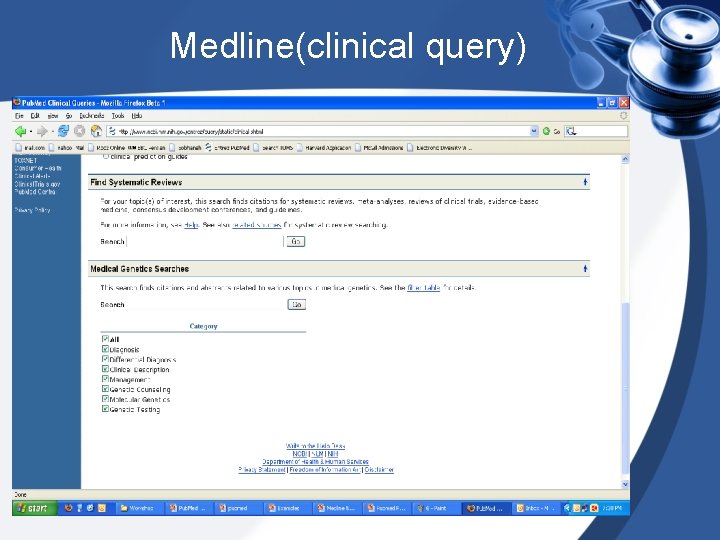The image size is (720, 540).
Task: Click the Systematic Reviews search input field
Action: [x=205, y=241]
